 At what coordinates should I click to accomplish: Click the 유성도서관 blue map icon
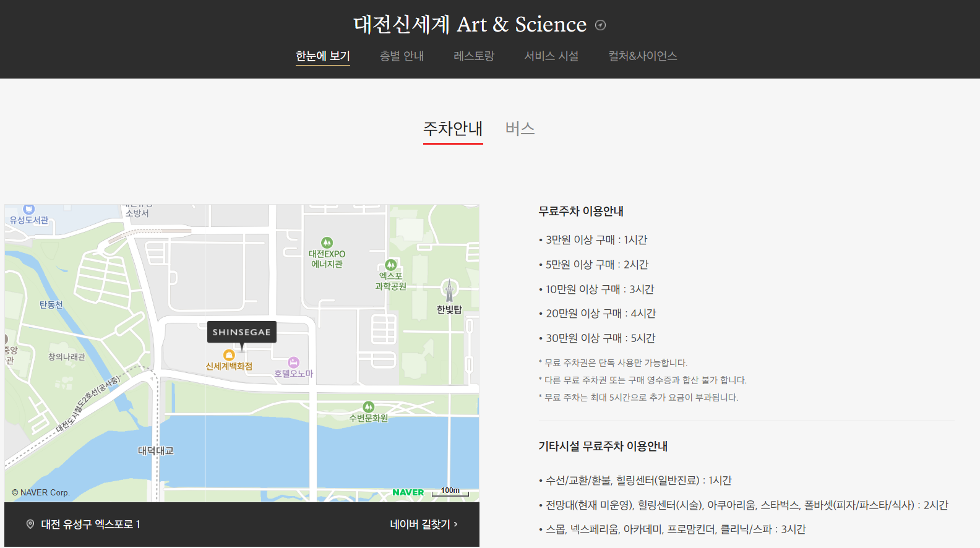(x=28, y=209)
